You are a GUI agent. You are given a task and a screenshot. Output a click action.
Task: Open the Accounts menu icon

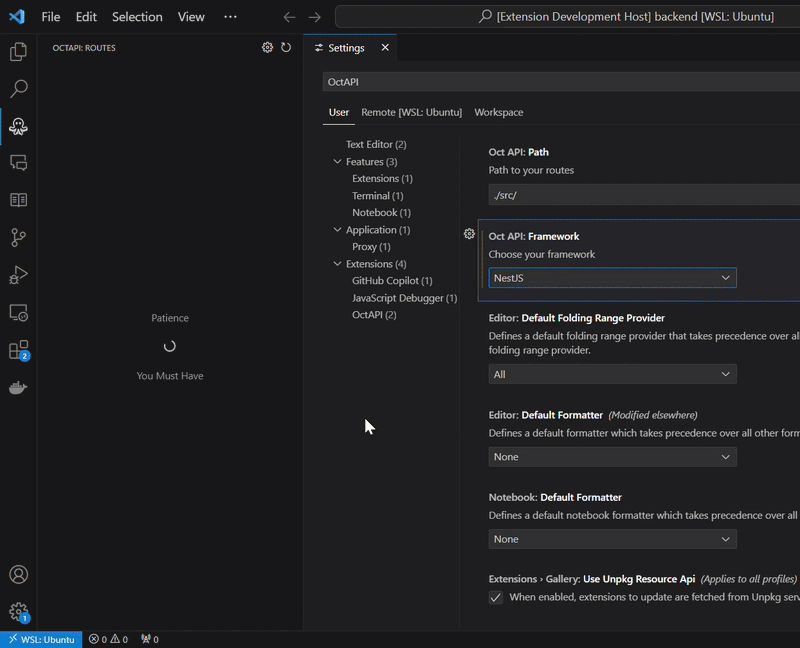tap(18, 575)
